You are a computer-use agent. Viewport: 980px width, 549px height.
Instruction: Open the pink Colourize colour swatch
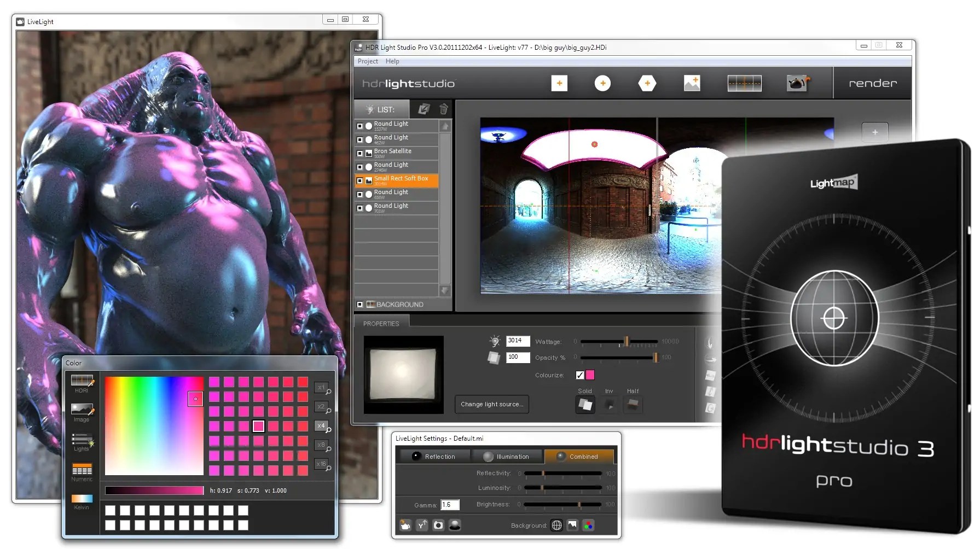(590, 375)
